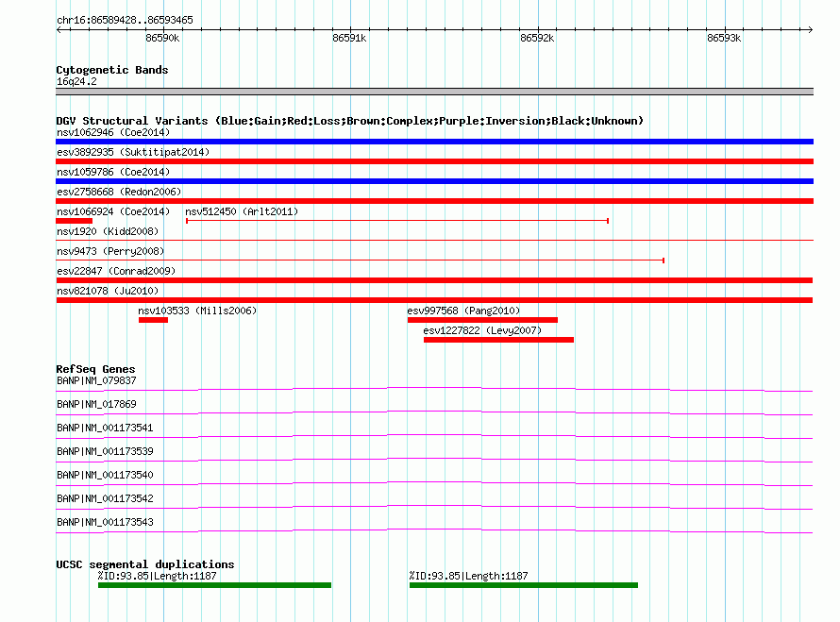Click the red bar under nsv821078
This screenshot has height=622, width=840.
[x=434, y=300]
